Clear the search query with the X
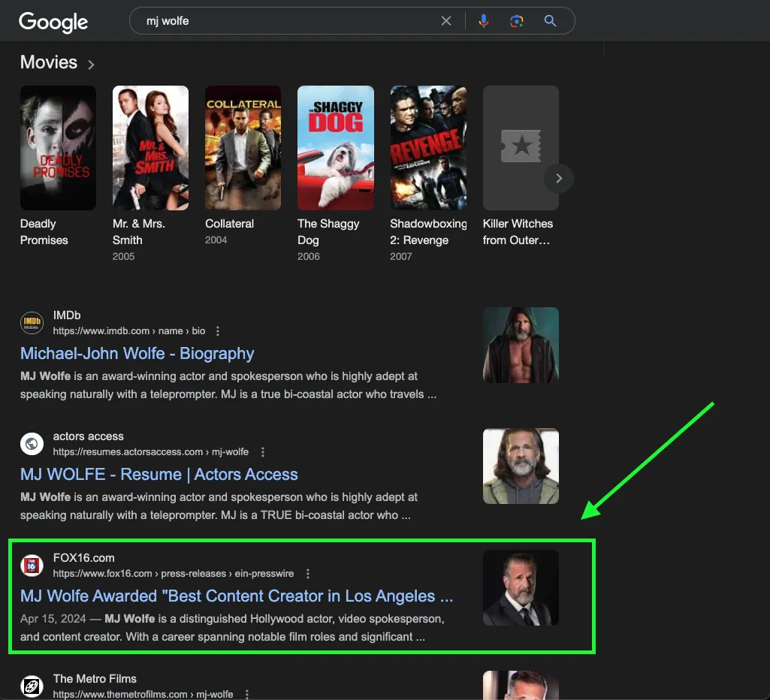The width and height of the screenshot is (770, 700). pyautogui.click(x=446, y=21)
